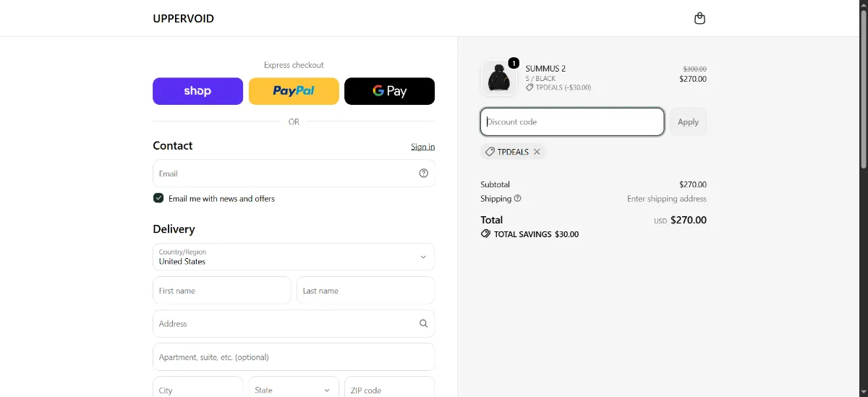Click the Enter shipping address text
The width and height of the screenshot is (868, 397).
(667, 198)
